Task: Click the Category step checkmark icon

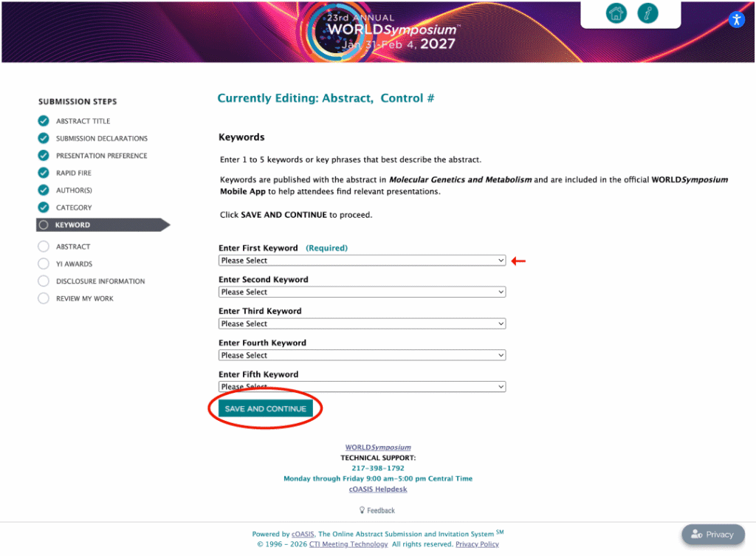Action: [x=44, y=207]
